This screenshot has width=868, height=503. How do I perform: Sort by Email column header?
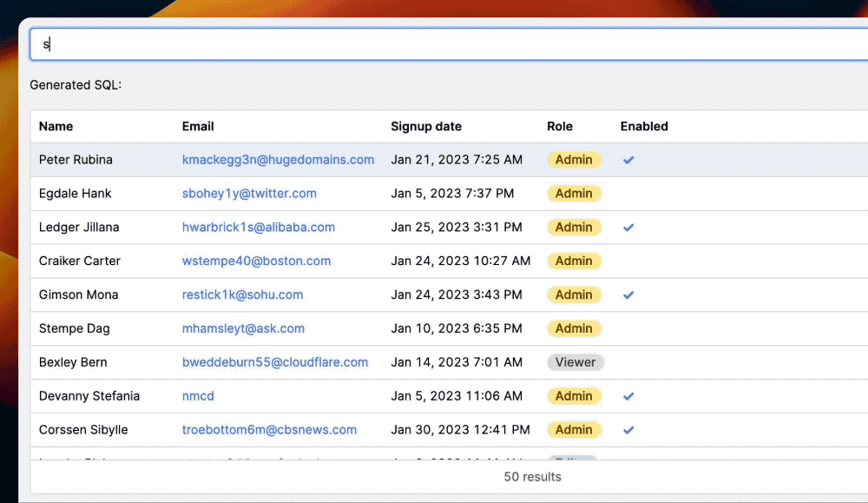coord(198,127)
